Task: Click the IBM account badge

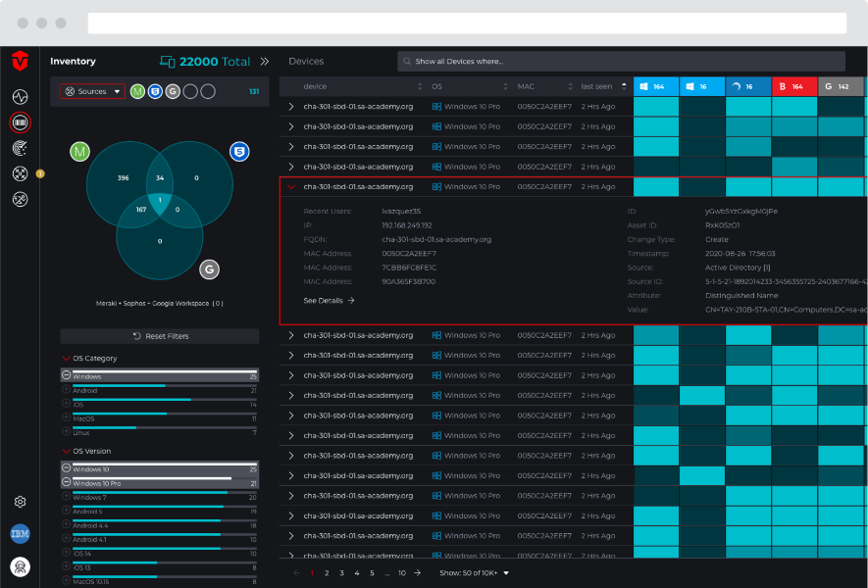Action: (x=20, y=534)
